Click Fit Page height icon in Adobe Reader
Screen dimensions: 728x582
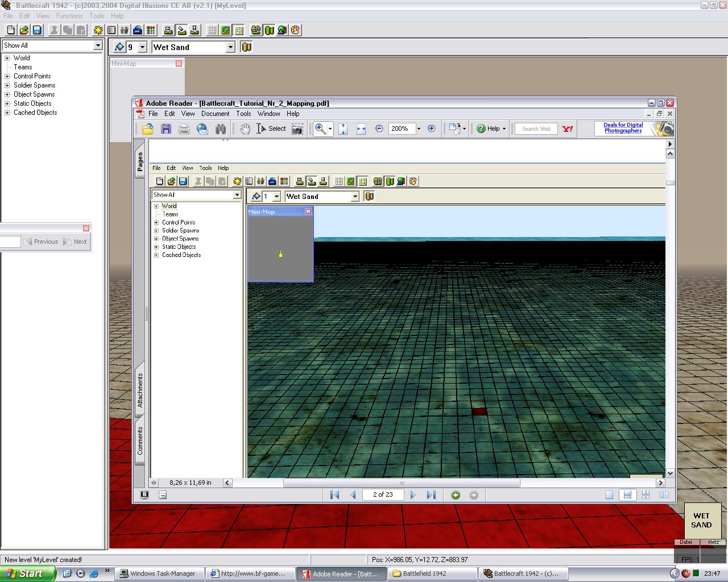pos(343,129)
